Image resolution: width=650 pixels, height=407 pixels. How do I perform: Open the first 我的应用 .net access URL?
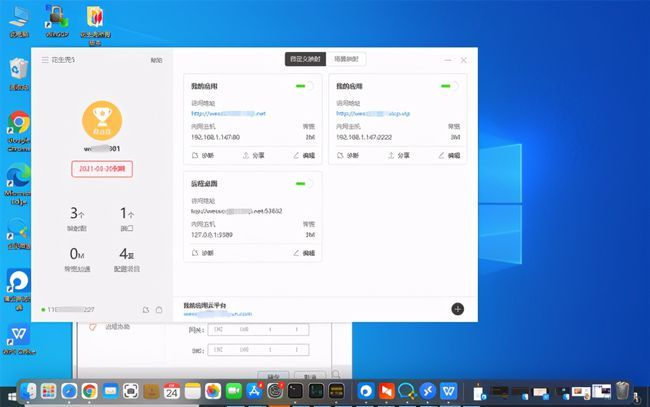228,113
